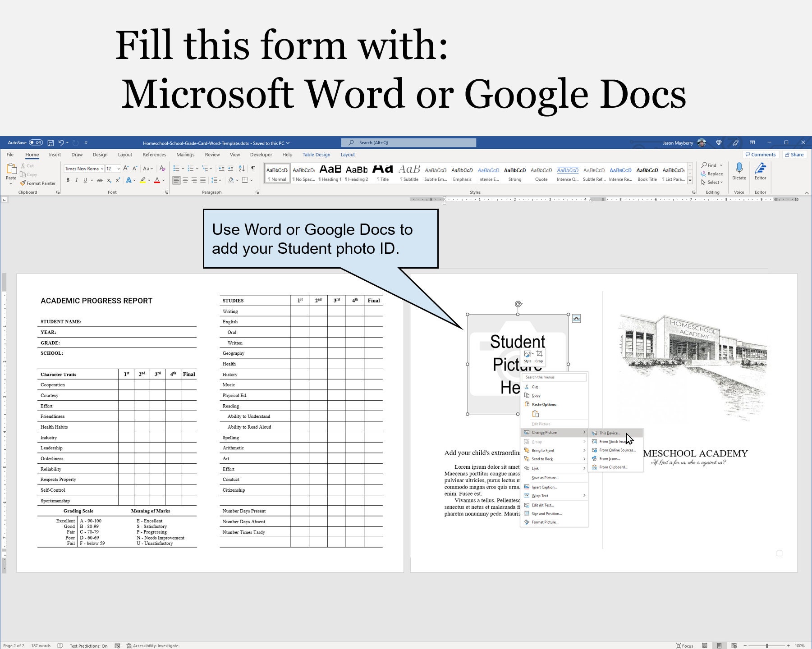Choose From Online Sources menu item
This screenshot has width=812, height=649.
pyautogui.click(x=616, y=450)
